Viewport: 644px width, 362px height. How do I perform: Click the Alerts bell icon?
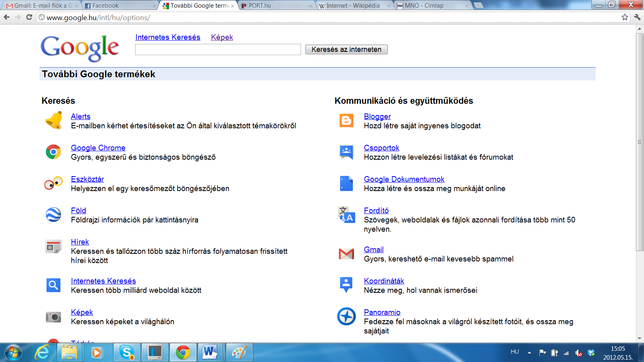coord(54,120)
